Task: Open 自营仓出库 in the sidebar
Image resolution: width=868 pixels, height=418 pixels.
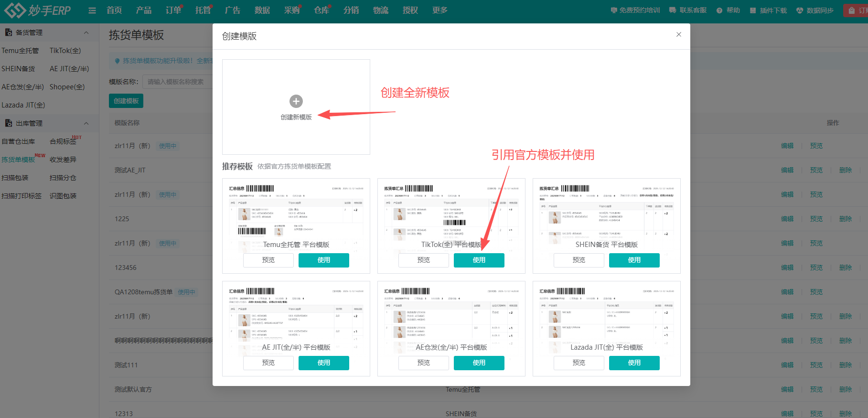Action: [18, 141]
